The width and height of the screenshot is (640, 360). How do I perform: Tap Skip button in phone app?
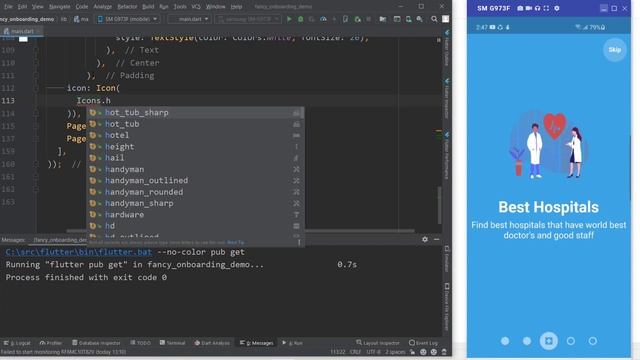pyautogui.click(x=615, y=50)
